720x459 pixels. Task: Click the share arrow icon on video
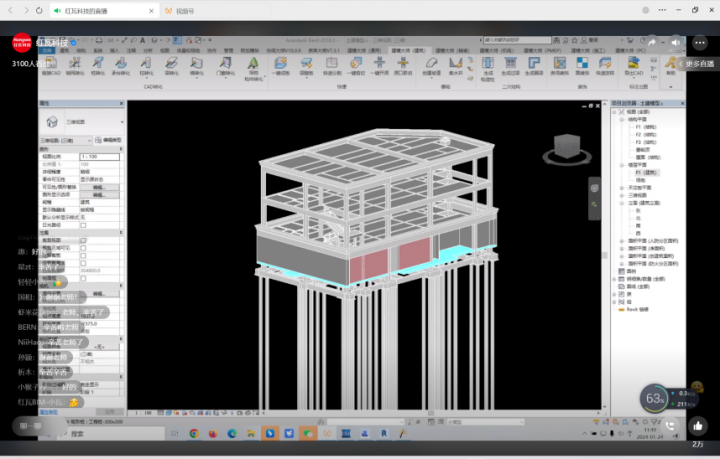(652, 43)
